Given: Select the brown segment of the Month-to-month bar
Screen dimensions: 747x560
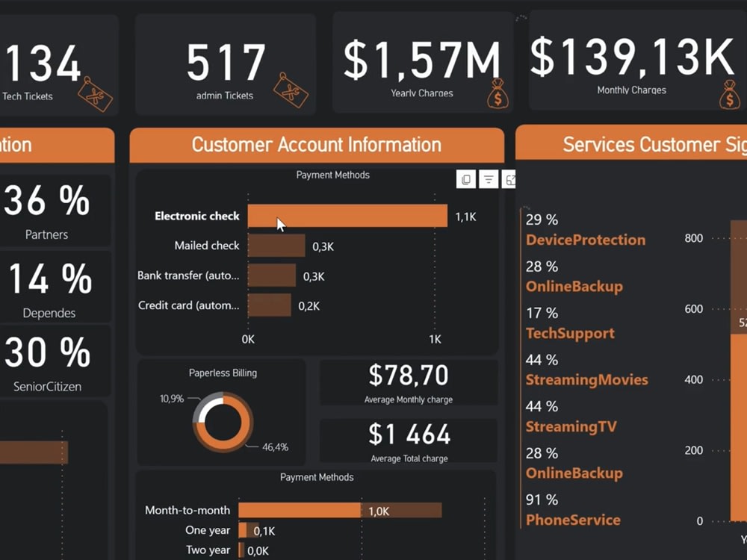Looking at the screenshot, I should click(x=401, y=510).
